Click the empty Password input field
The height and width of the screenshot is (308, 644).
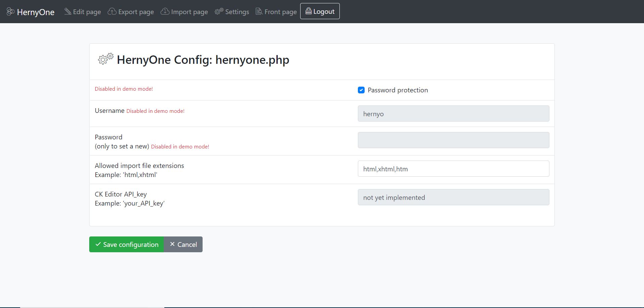click(453, 140)
